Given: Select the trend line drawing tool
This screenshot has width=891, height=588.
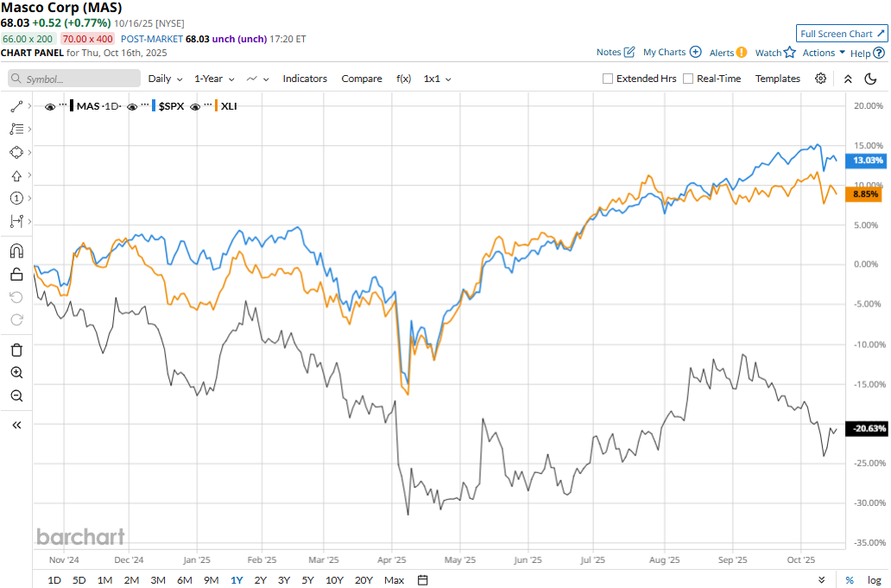Looking at the screenshot, I should (16, 106).
